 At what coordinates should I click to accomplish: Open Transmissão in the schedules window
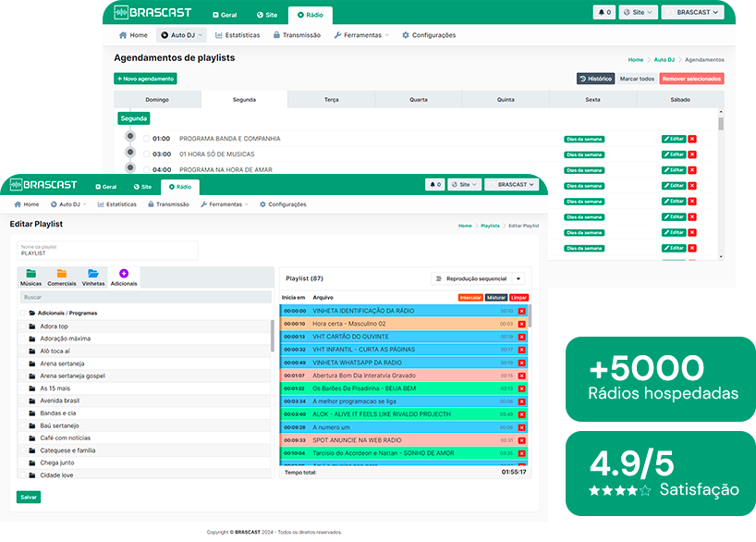(297, 35)
